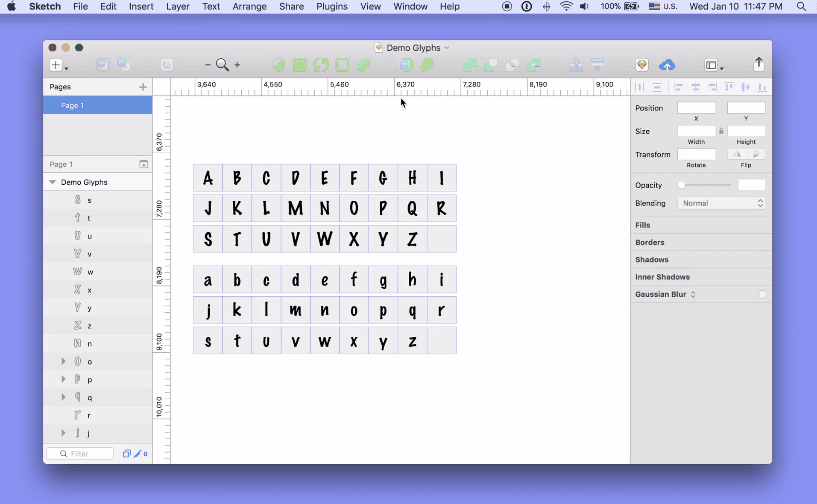The height and width of the screenshot is (504, 817).
Task: Open the View options dropdown in toolbar
Action: click(714, 65)
